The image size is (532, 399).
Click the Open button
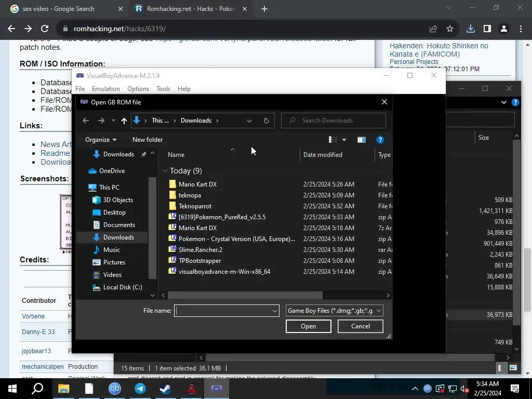[309, 326]
